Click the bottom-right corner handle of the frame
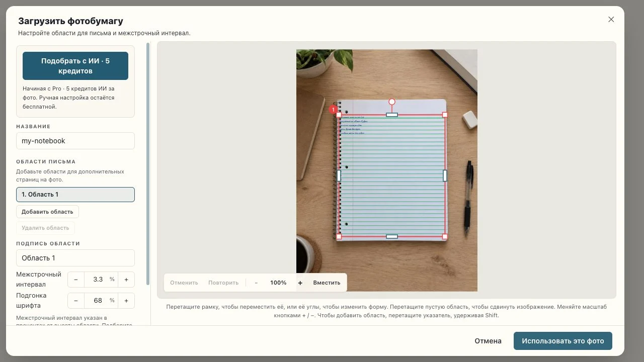This screenshot has width=644, height=362. pos(445,236)
